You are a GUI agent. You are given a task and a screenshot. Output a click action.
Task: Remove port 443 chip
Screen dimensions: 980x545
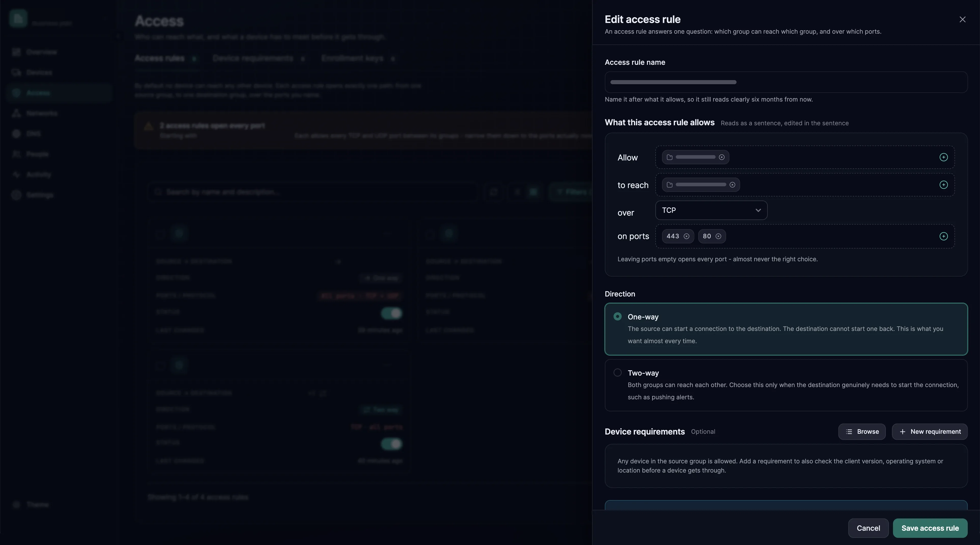tap(686, 236)
